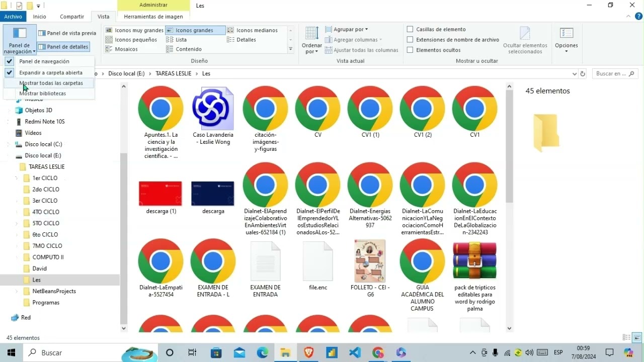Switch to Detalles view
This screenshot has height=362, width=644.
tap(242, 40)
